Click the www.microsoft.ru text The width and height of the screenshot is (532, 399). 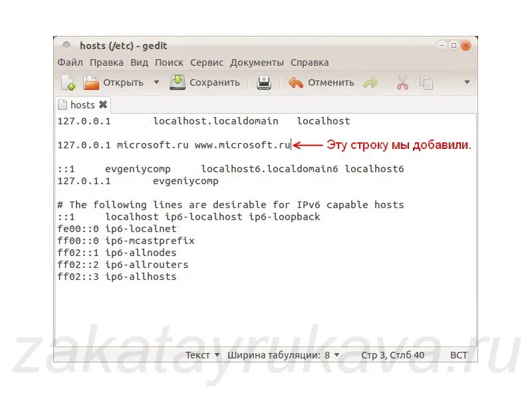coord(243,145)
